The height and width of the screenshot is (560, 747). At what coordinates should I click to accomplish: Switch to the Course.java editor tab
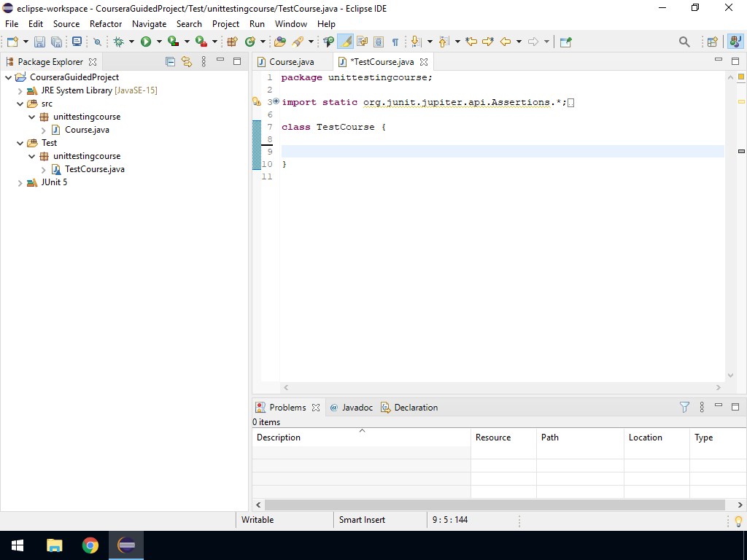(291, 62)
